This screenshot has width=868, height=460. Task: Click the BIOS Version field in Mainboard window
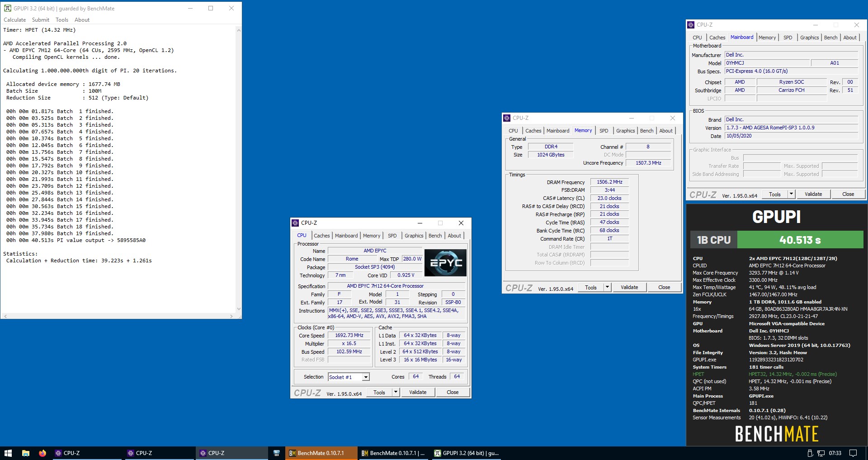[791, 128]
